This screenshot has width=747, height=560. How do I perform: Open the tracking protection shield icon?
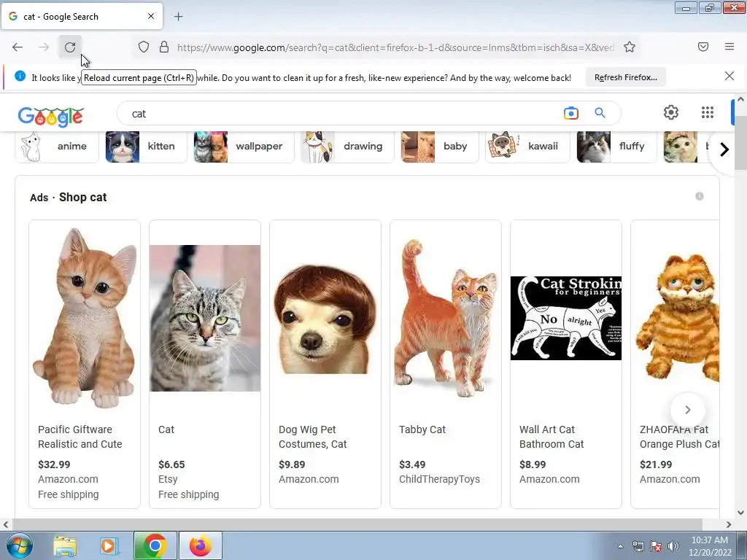(144, 47)
